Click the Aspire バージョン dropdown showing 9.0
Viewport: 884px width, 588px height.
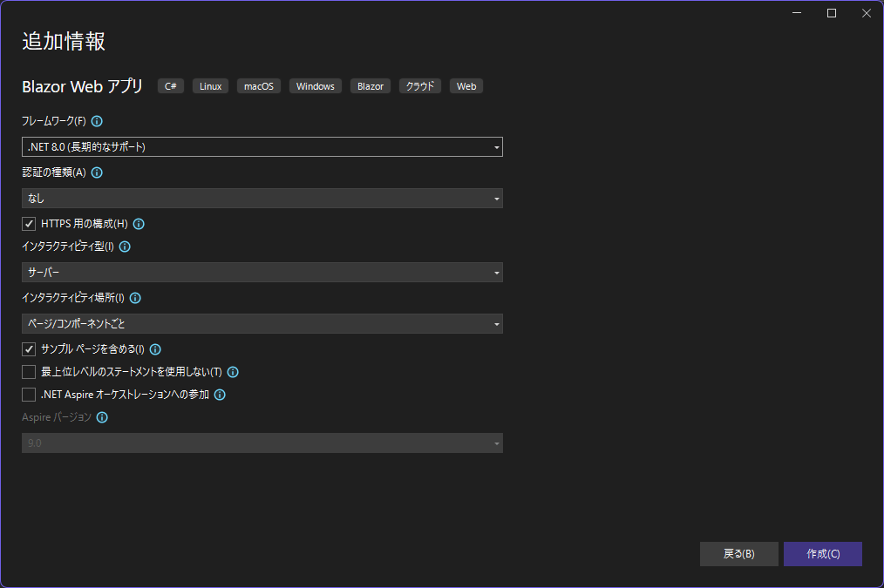[262, 443]
